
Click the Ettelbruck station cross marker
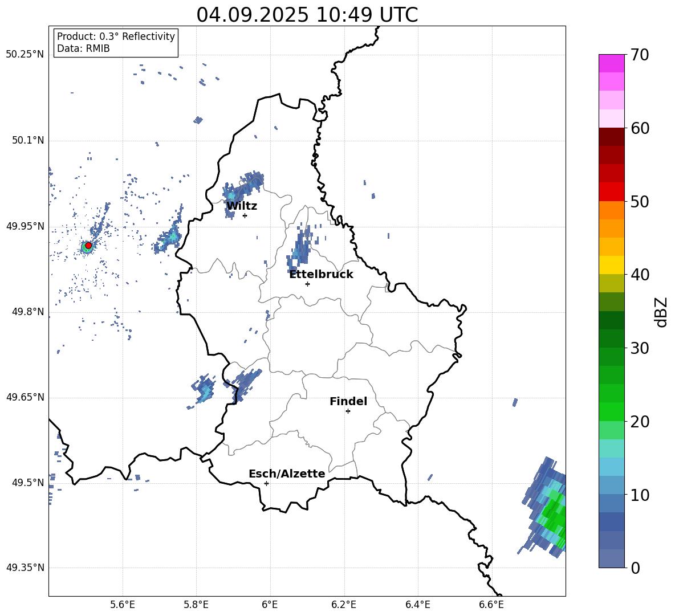click(x=307, y=284)
